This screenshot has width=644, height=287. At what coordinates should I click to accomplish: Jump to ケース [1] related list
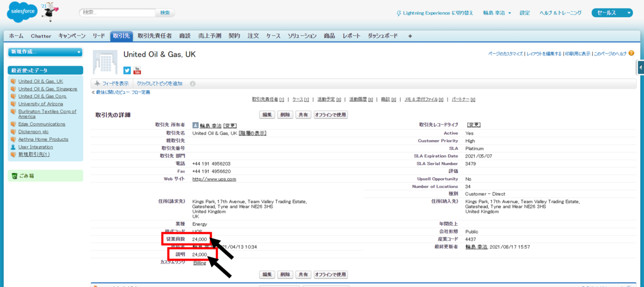pos(301,99)
